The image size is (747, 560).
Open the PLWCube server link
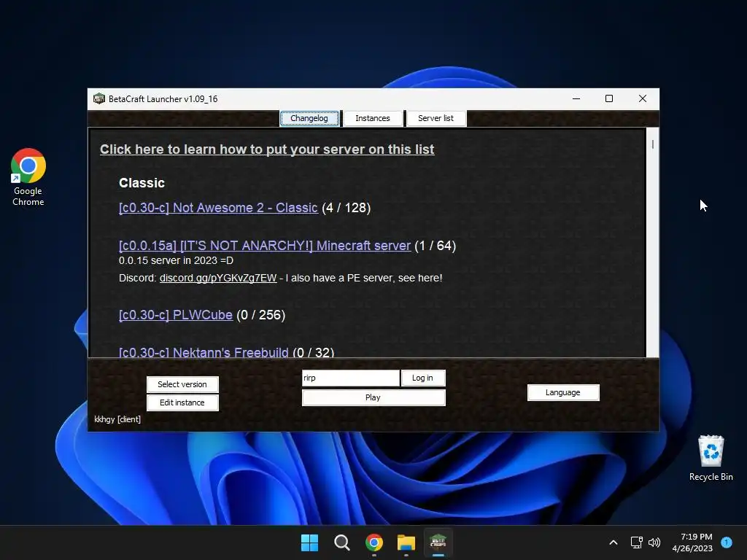pyautogui.click(x=175, y=315)
